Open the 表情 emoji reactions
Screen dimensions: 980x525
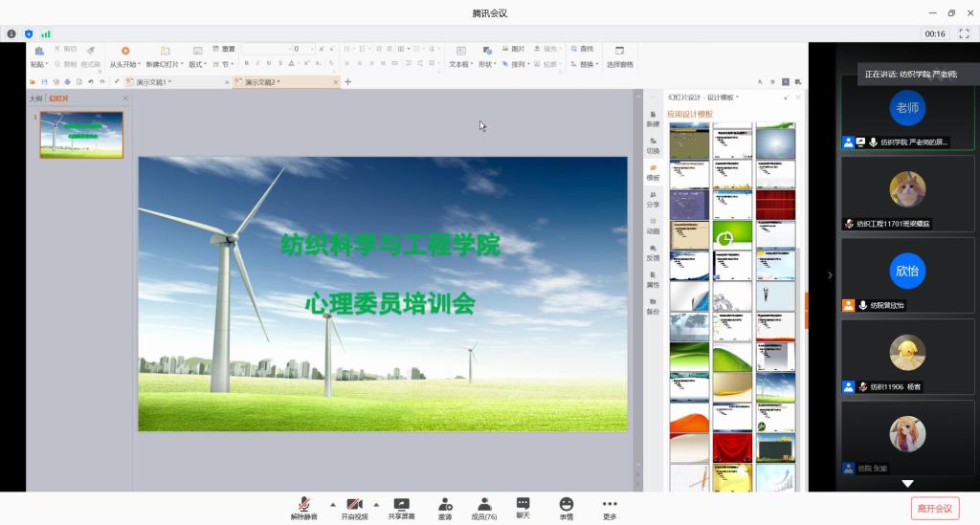[x=567, y=507]
